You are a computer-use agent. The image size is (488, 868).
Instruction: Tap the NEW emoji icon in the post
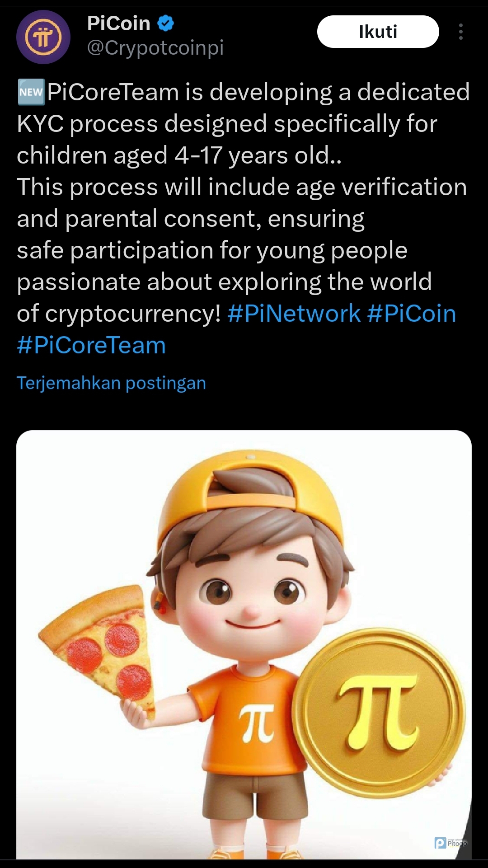point(31,92)
